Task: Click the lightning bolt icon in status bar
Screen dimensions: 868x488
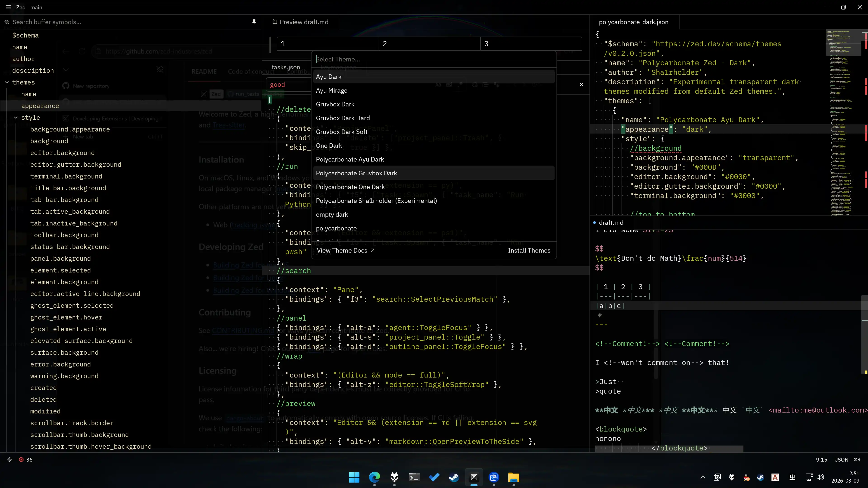Action: [9, 460]
